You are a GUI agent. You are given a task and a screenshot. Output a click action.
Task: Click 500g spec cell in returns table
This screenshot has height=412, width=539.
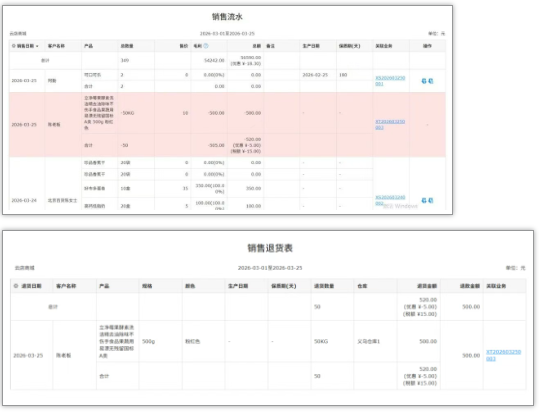[148, 341]
